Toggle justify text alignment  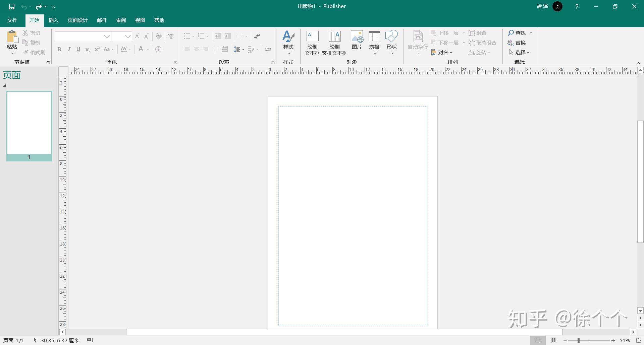(x=215, y=50)
